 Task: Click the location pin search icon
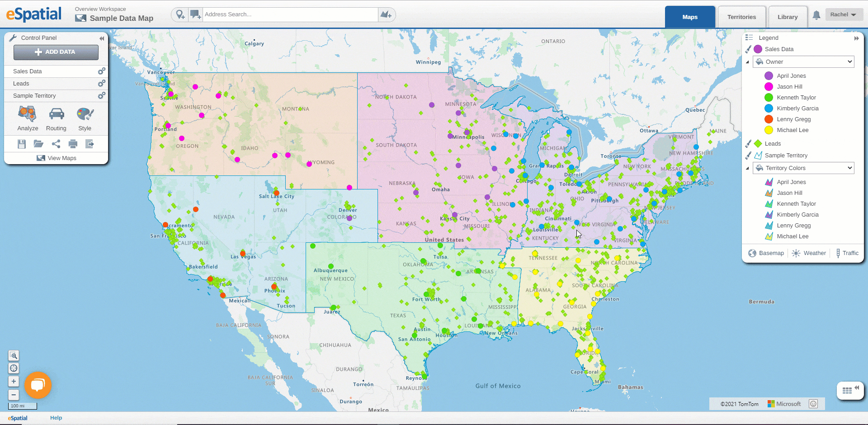coord(180,14)
